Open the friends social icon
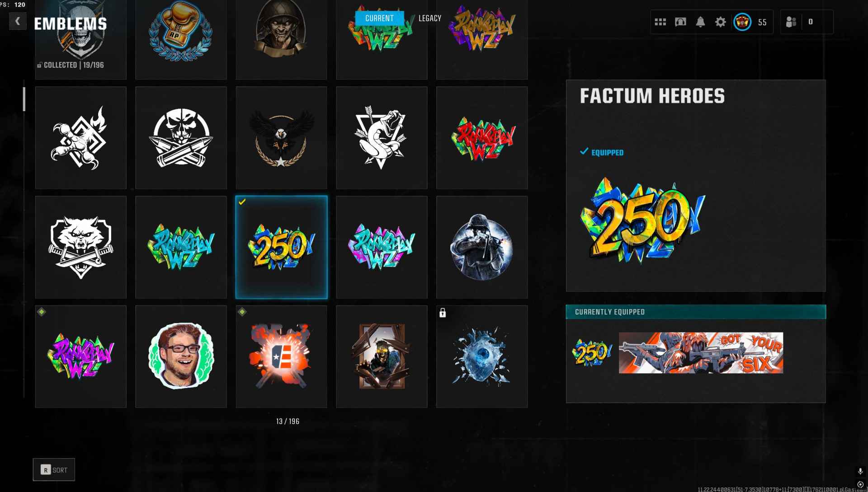 click(x=791, y=22)
